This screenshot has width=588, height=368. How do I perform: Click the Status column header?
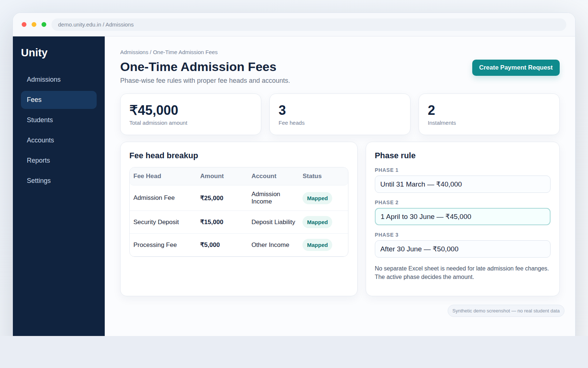pyautogui.click(x=312, y=176)
